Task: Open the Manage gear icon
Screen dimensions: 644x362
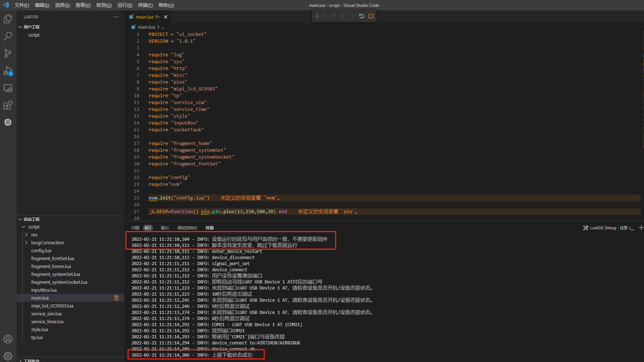Action: 8,356
